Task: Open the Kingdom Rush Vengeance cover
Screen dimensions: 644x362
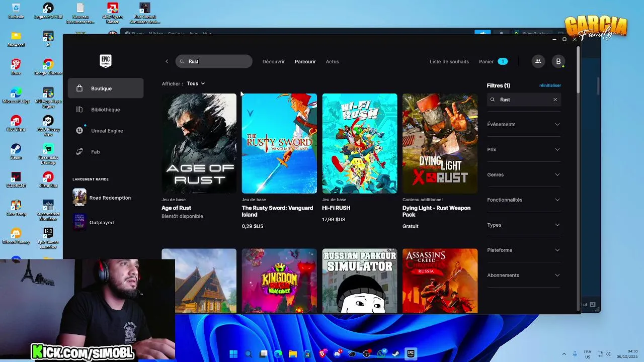Action: tap(279, 281)
